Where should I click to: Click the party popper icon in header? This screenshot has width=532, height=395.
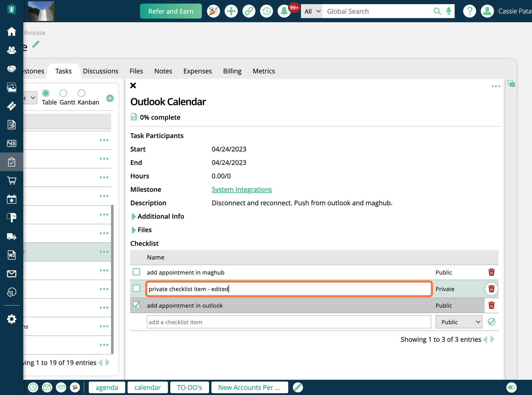tap(213, 11)
